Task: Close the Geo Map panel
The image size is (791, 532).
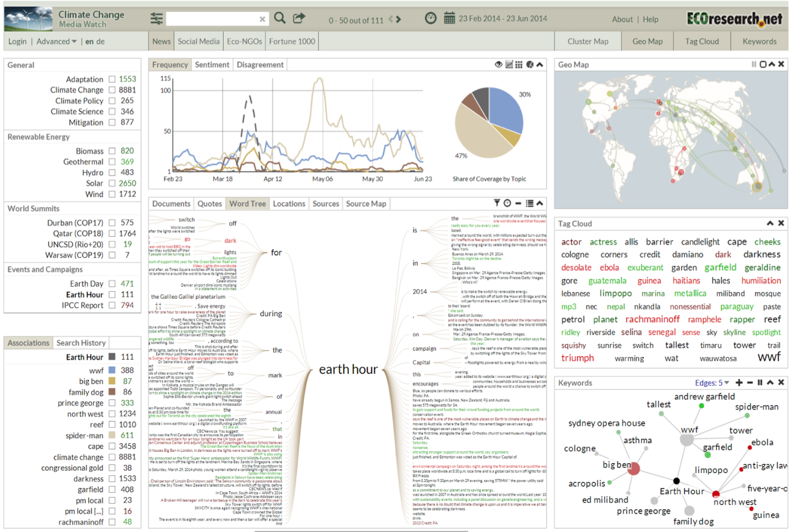Action: tap(781, 64)
